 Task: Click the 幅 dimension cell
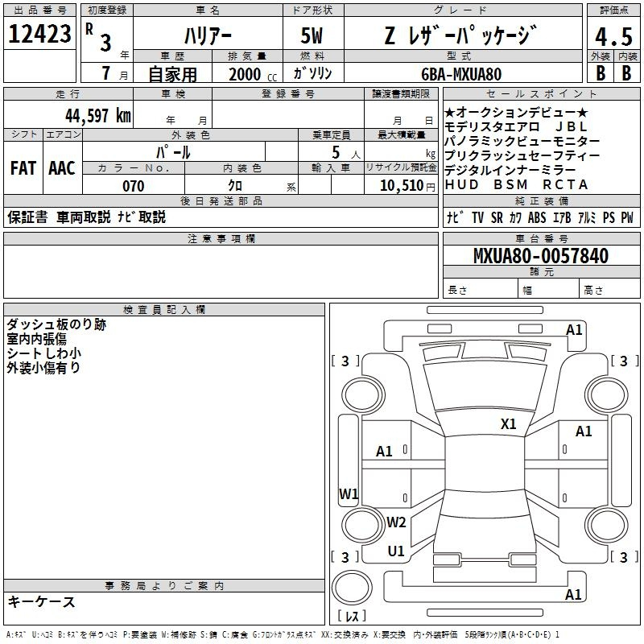tap(549, 288)
